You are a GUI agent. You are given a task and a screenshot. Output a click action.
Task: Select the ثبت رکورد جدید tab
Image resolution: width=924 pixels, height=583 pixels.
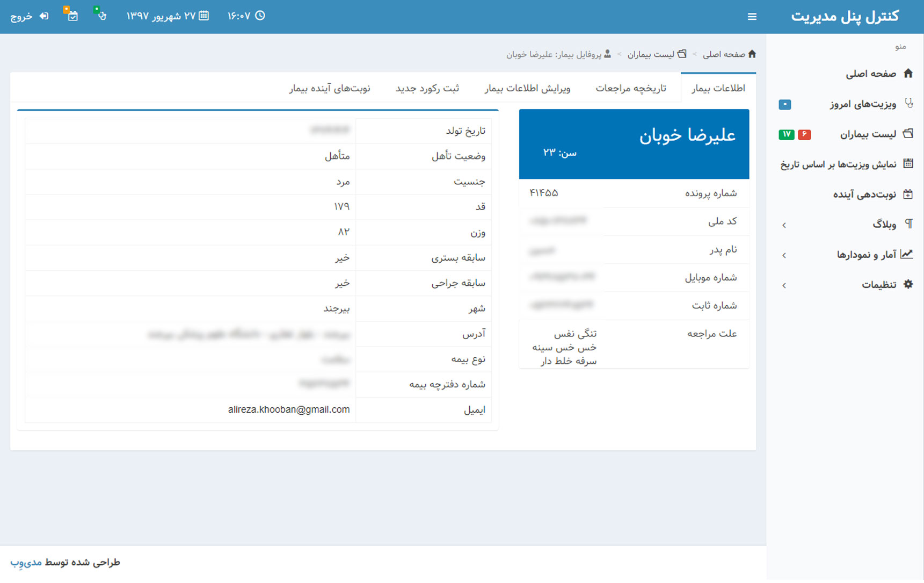pos(427,88)
